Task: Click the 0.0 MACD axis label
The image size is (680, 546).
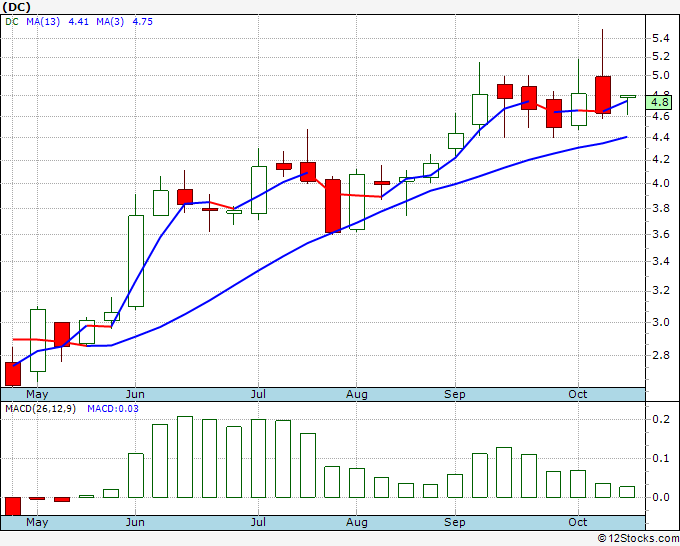Action: coord(660,497)
